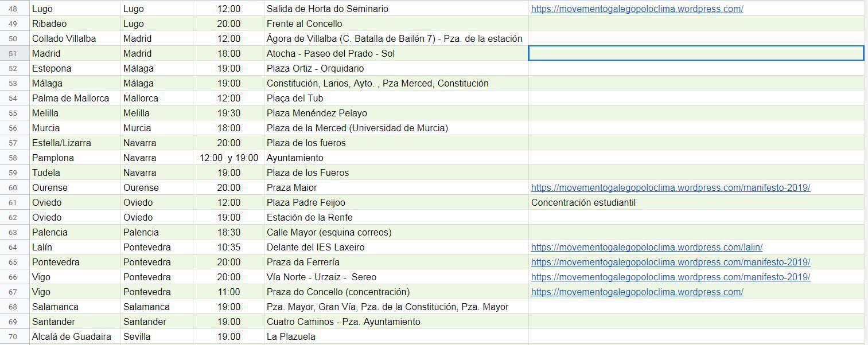Select the "12:00 y 19:00" time cell
Viewport: 868px width, 345px height.
229,158
